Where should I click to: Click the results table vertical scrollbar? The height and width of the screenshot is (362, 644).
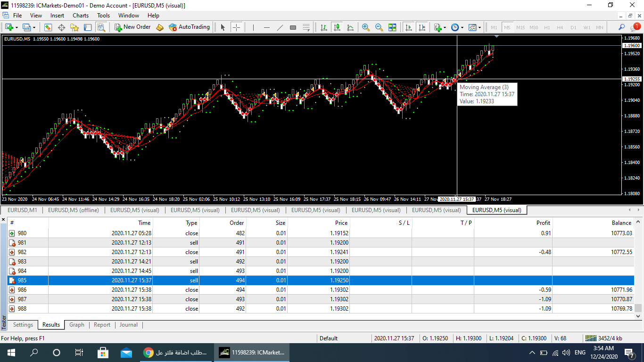coord(638,265)
